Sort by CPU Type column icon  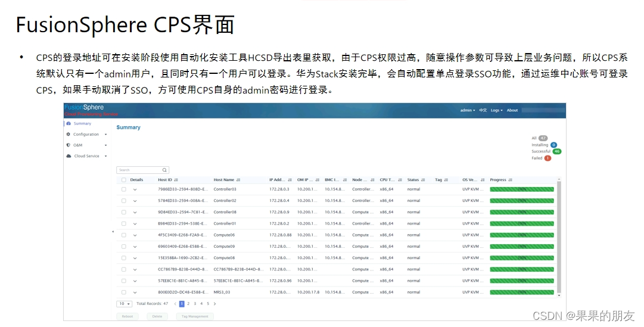pyautogui.click(x=400, y=180)
